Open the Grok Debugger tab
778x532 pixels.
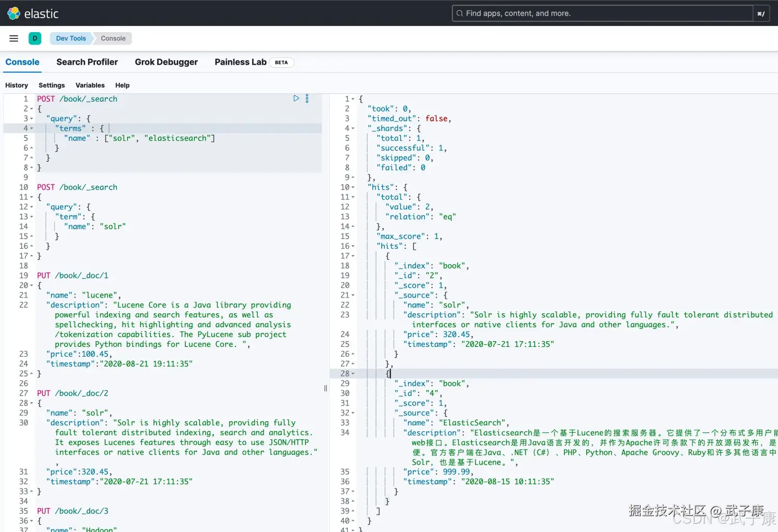coord(166,62)
